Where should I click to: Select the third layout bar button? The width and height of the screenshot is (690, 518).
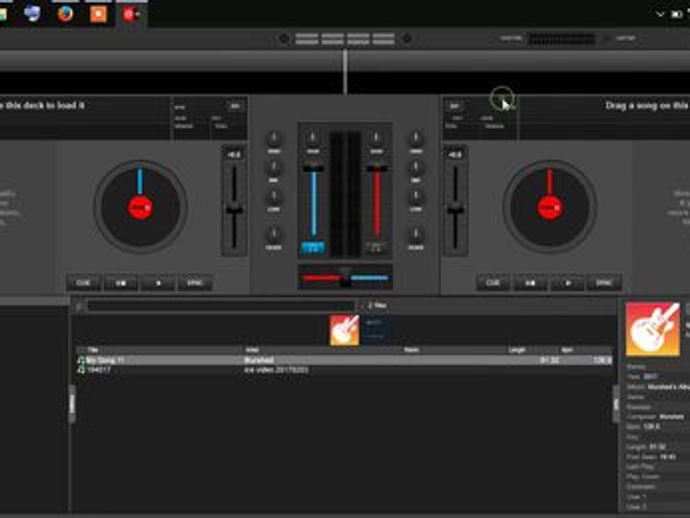click(358, 39)
